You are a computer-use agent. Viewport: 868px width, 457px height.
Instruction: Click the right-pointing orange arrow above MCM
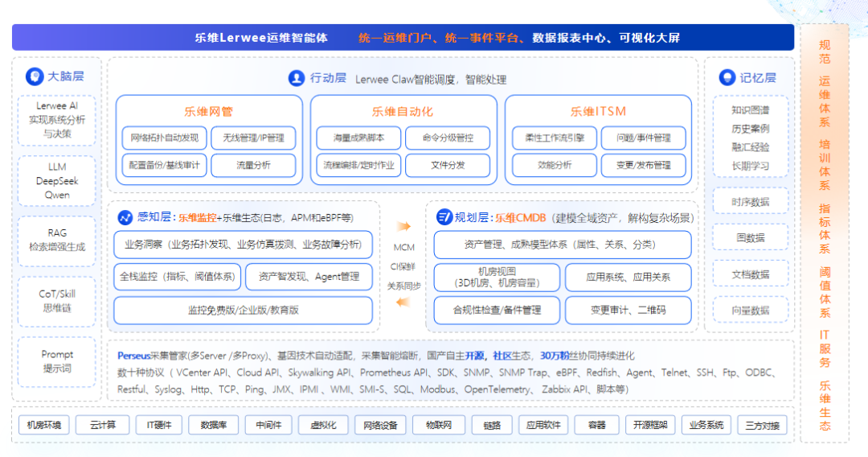coord(403,226)
